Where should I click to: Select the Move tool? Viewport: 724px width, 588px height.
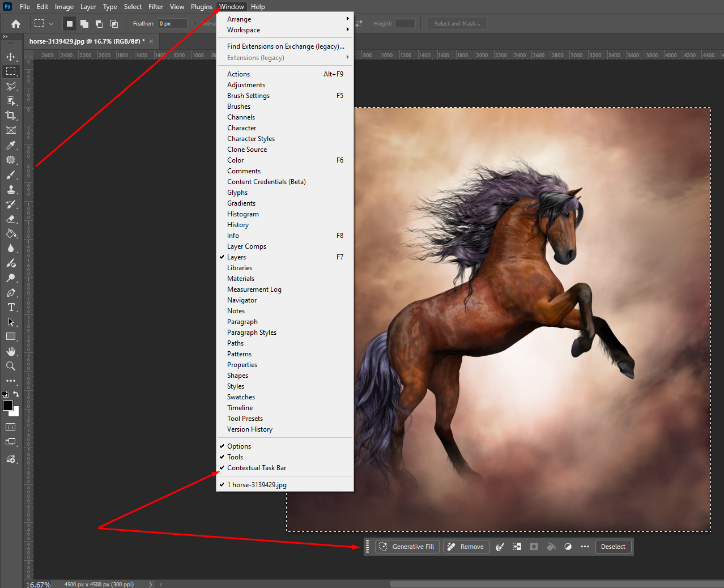pos(11,57)
